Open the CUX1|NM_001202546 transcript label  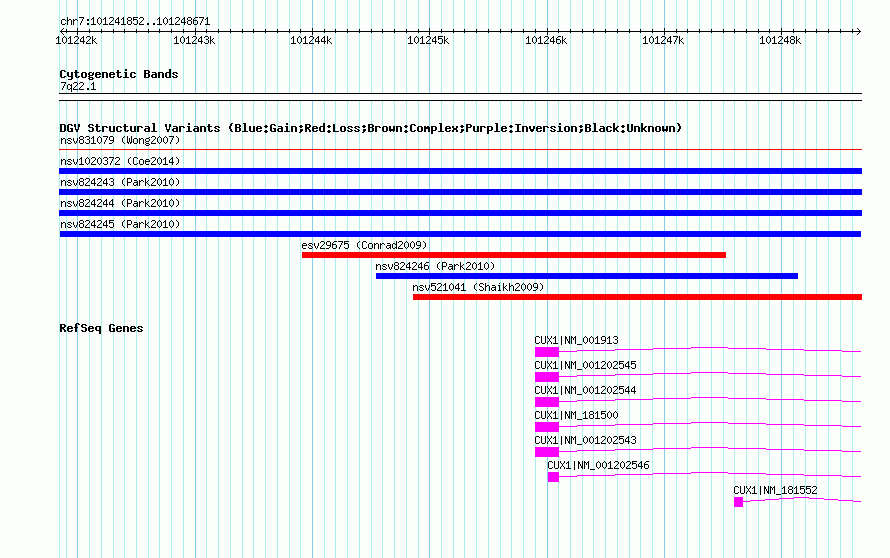click(x=598, y=465)
